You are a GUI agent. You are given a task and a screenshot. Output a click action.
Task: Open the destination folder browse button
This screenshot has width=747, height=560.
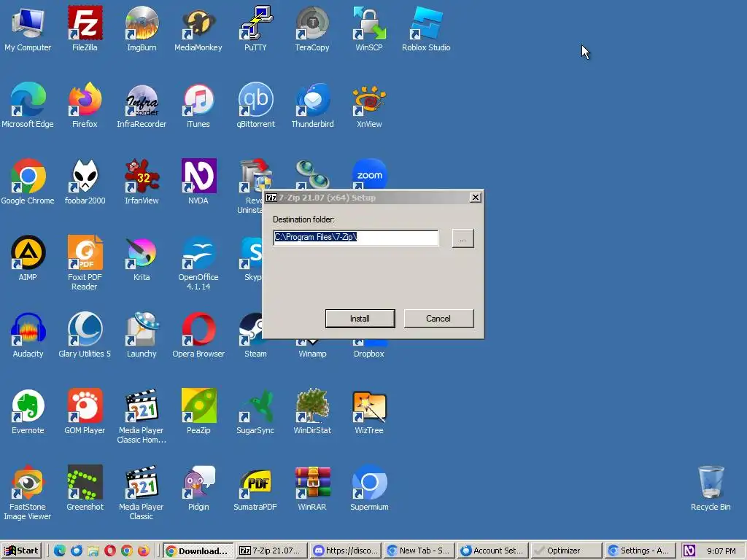click(x=462, y=238)
